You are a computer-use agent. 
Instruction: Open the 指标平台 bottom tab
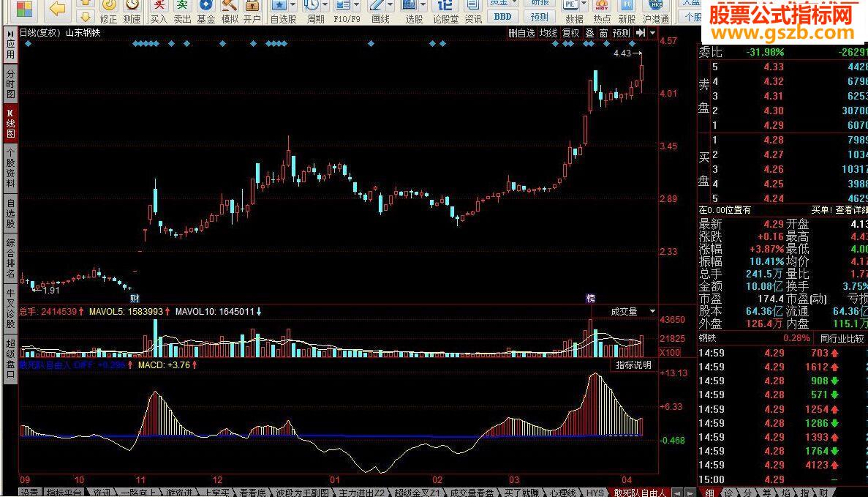[x=64, y=492]
